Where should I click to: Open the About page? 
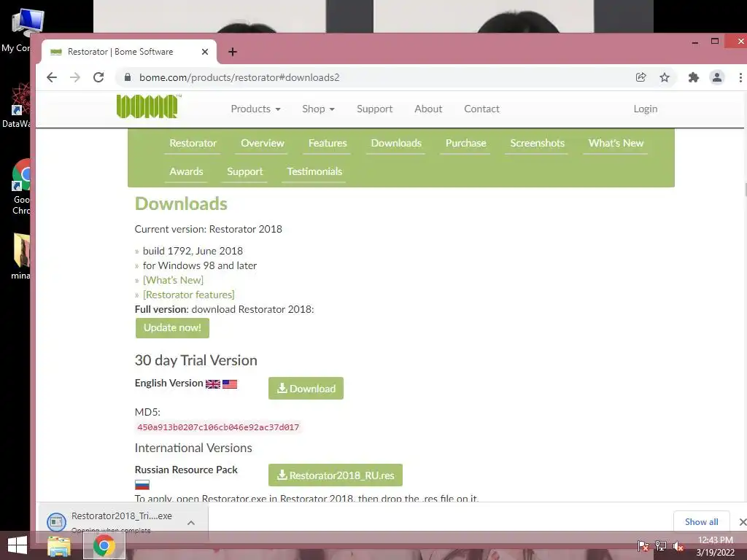pos(428,109)
